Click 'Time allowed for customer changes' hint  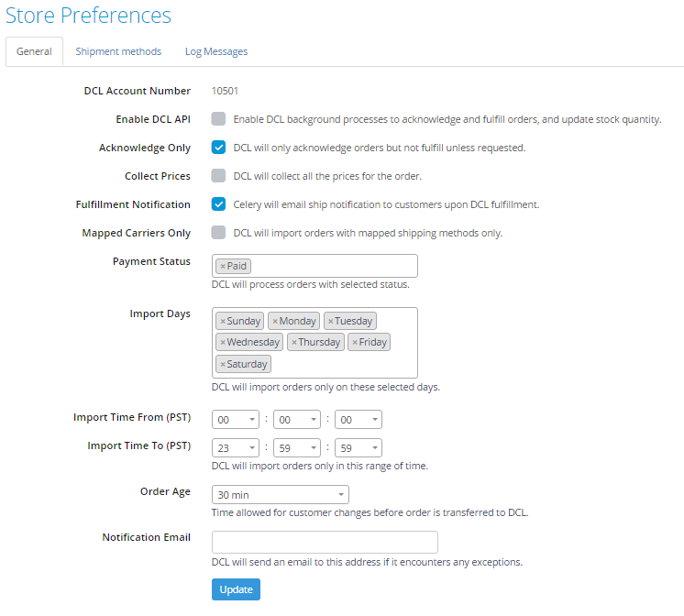[370, 512]
